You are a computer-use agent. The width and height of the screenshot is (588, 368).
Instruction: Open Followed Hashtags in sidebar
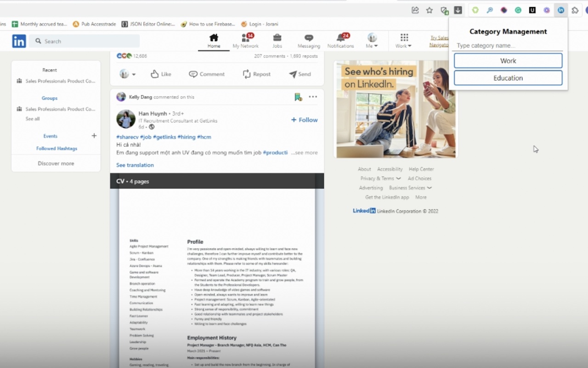click(x=57, y=149)
